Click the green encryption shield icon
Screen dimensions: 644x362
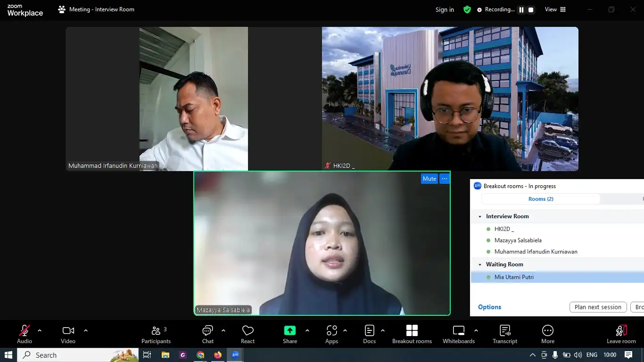click(x=467, y=9)
